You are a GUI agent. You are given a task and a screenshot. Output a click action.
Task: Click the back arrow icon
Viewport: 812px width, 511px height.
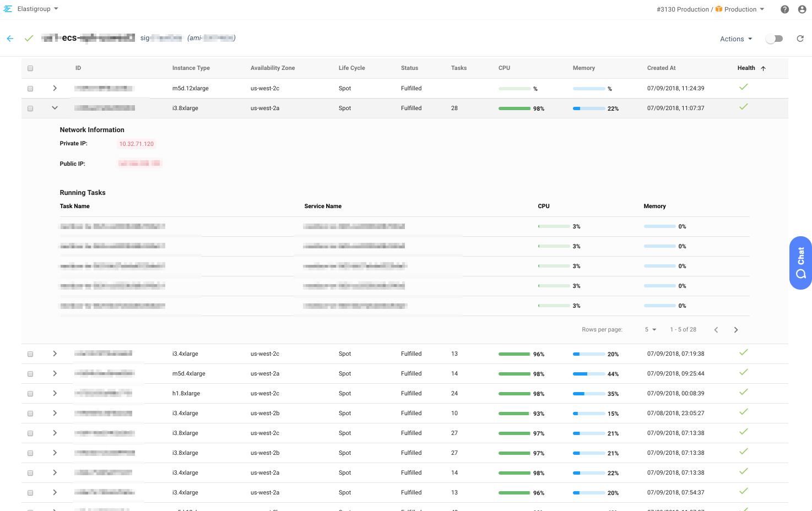click(x=10, y=39)
